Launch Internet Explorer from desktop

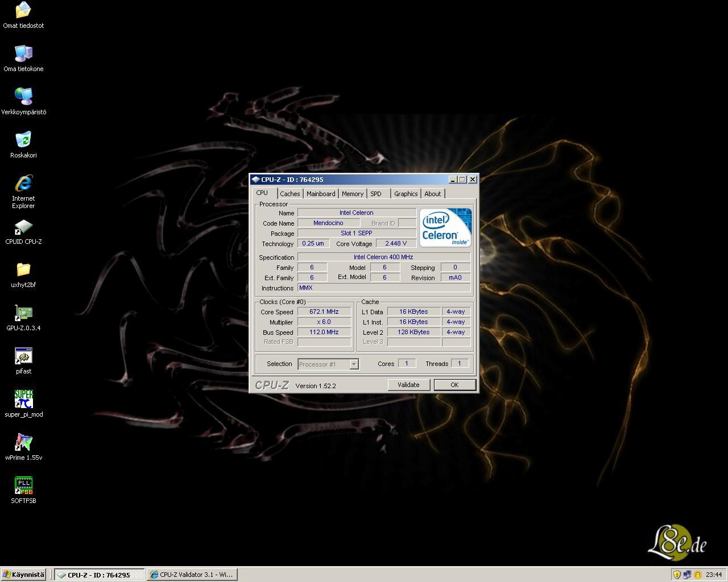pos(23,192)
